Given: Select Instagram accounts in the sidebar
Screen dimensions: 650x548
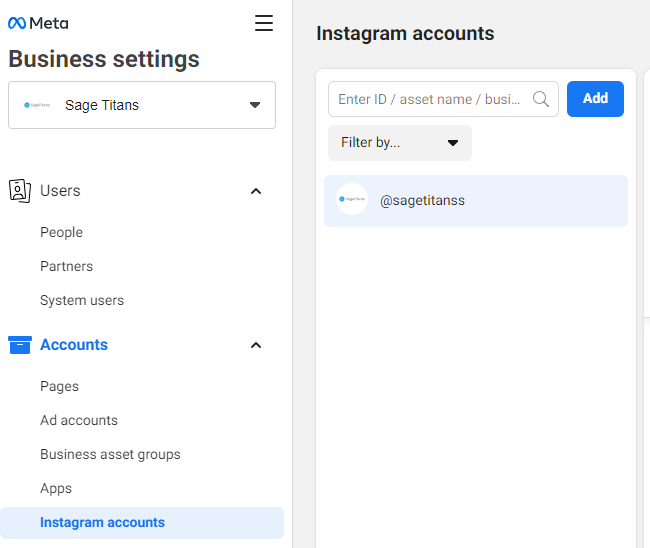Looking at the screenshot, I should 142,523.
